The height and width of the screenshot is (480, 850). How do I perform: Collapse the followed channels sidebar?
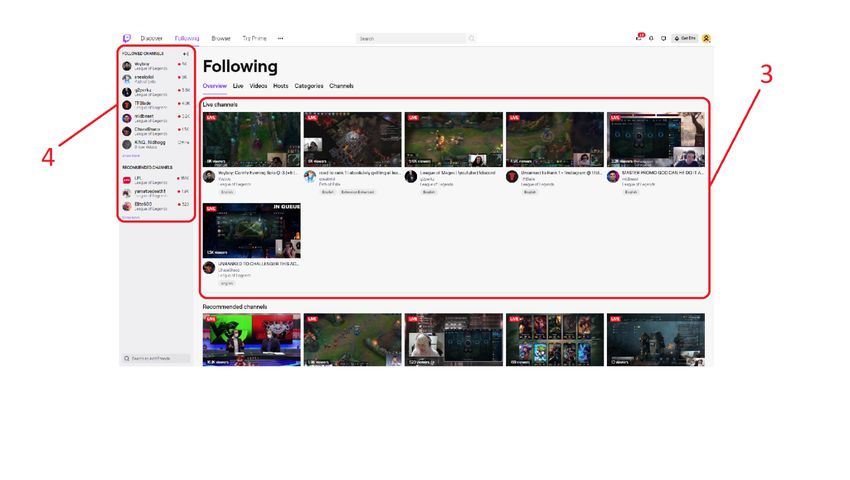[186, 54]
